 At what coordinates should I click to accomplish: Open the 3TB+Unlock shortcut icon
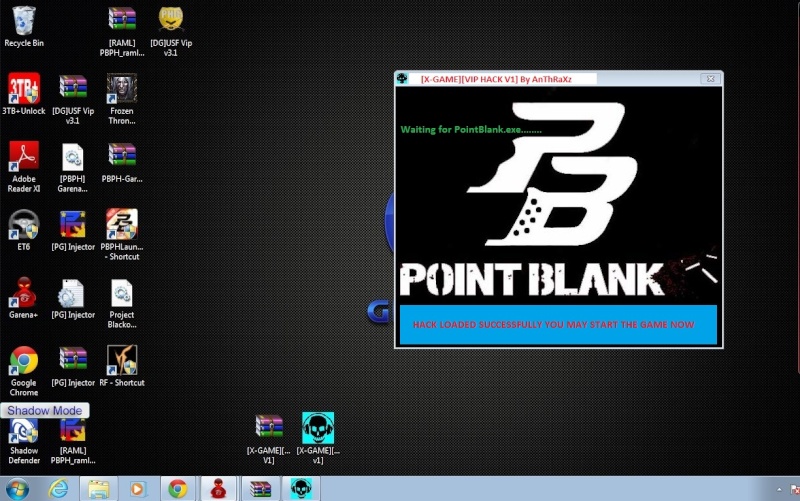[x=23, y=88]
